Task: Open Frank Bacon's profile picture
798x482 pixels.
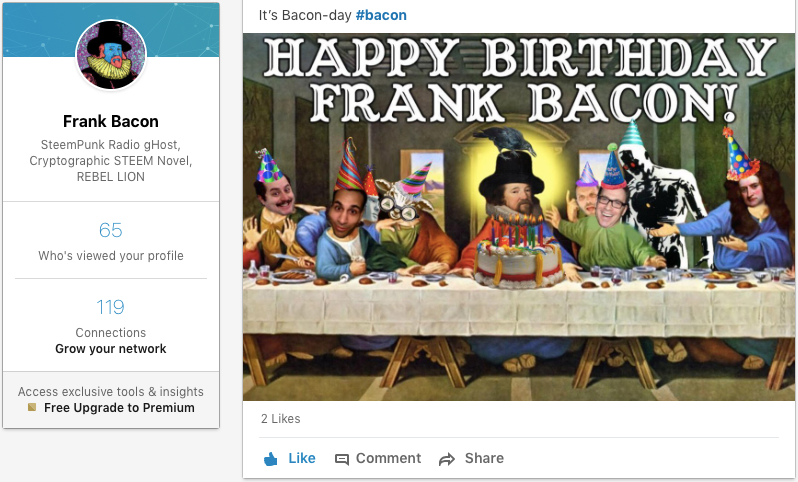Action: (x=111, y=55)
